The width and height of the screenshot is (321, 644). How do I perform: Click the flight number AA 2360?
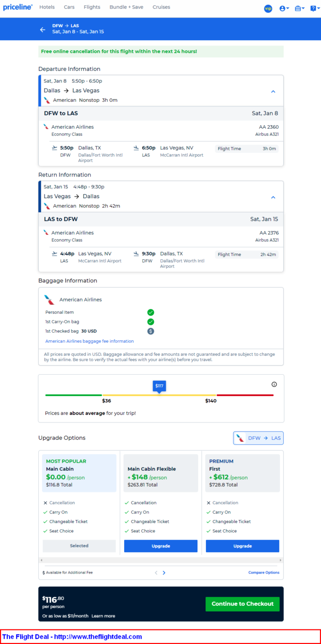tap(269, 127)
